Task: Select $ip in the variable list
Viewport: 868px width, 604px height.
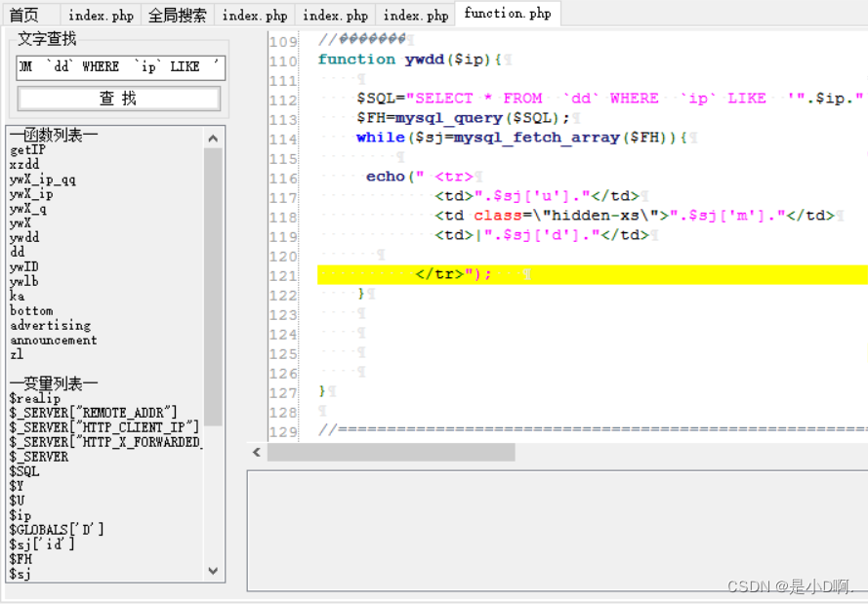Action: pyautogui.click(x=20, y=515)
